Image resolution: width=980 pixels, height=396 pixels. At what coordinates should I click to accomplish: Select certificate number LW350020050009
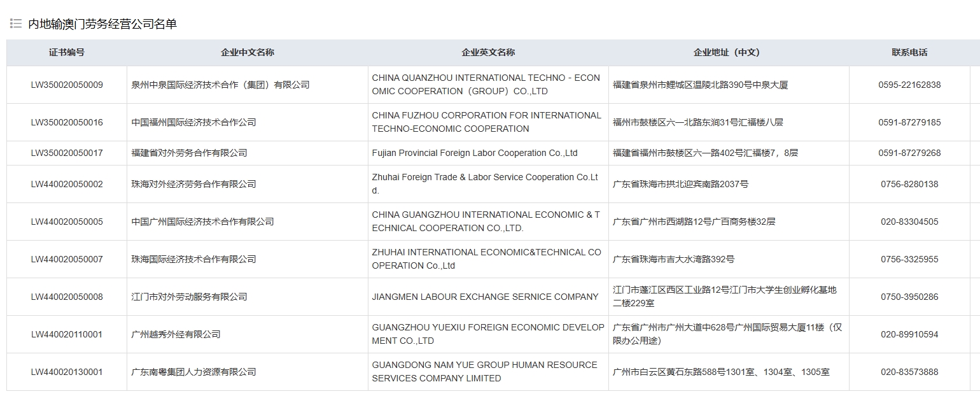(x=67, y=85)
